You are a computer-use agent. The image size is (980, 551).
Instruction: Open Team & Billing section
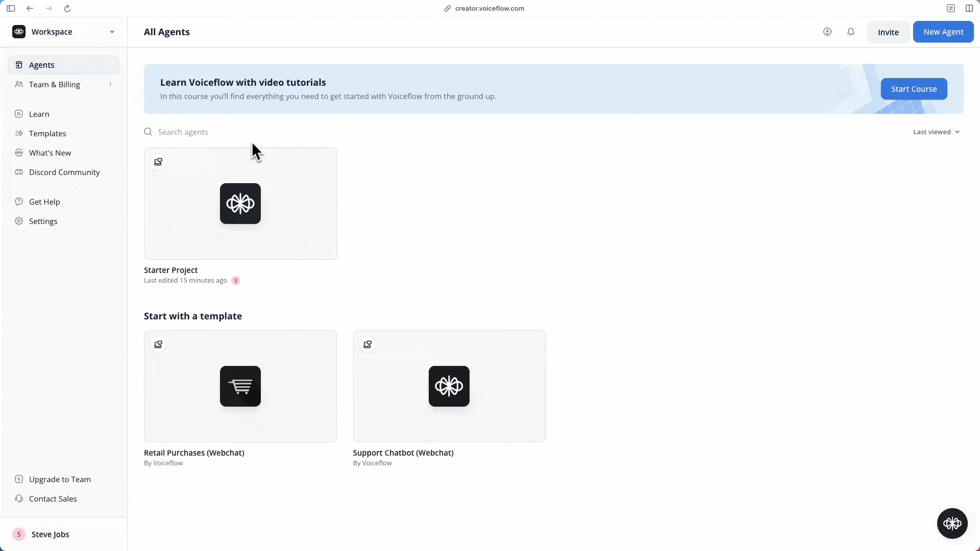[64, 84]
